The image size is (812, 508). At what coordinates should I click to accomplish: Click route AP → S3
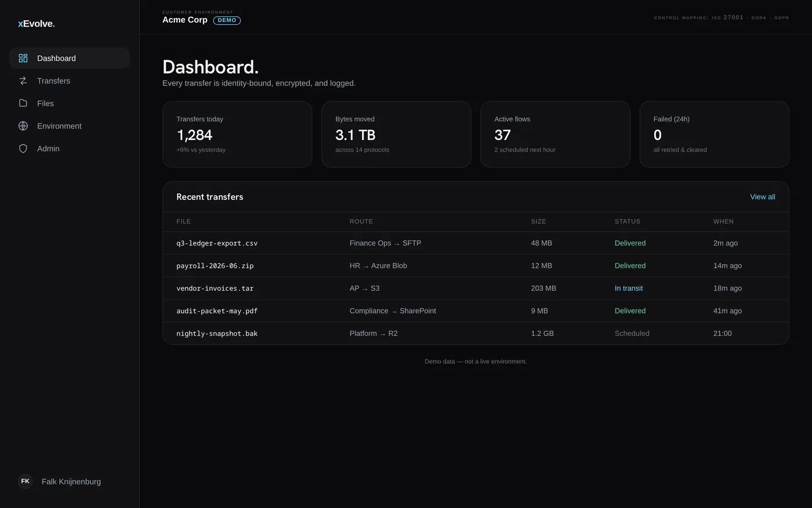(x=364, y=289)
